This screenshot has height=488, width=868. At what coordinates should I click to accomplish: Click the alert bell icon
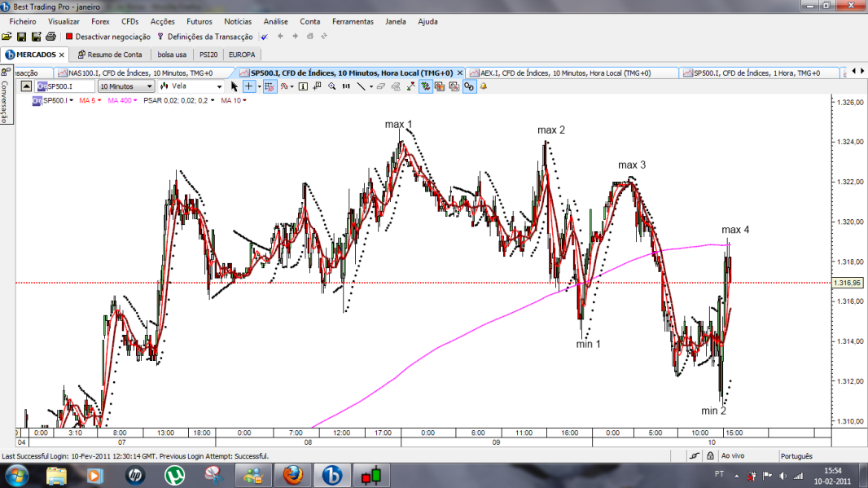[x=484, y=86]
